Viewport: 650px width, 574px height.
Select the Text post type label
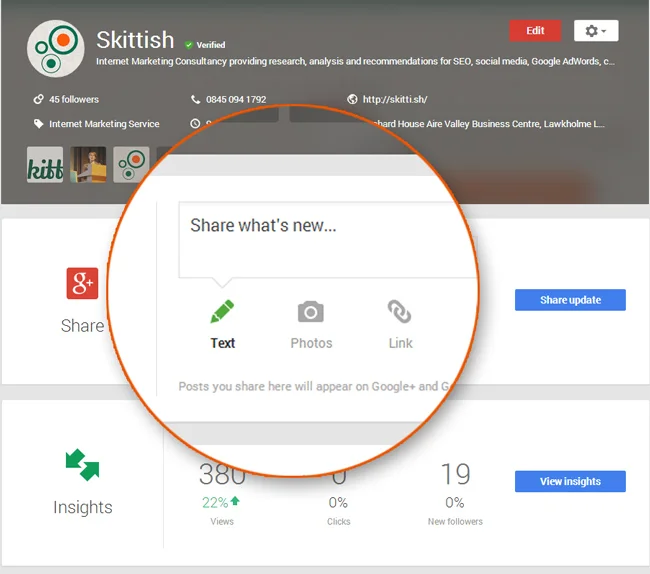tap(223, 343)
